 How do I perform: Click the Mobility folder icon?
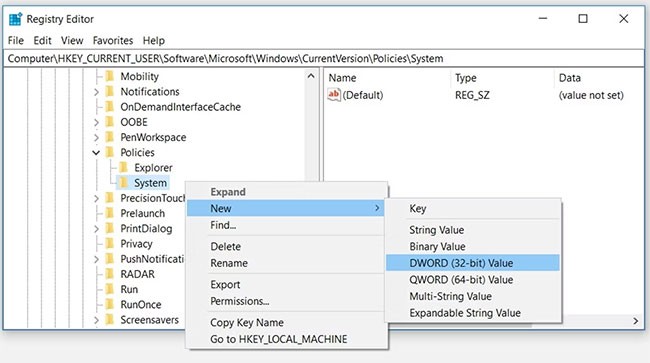[x=110, y=76]
